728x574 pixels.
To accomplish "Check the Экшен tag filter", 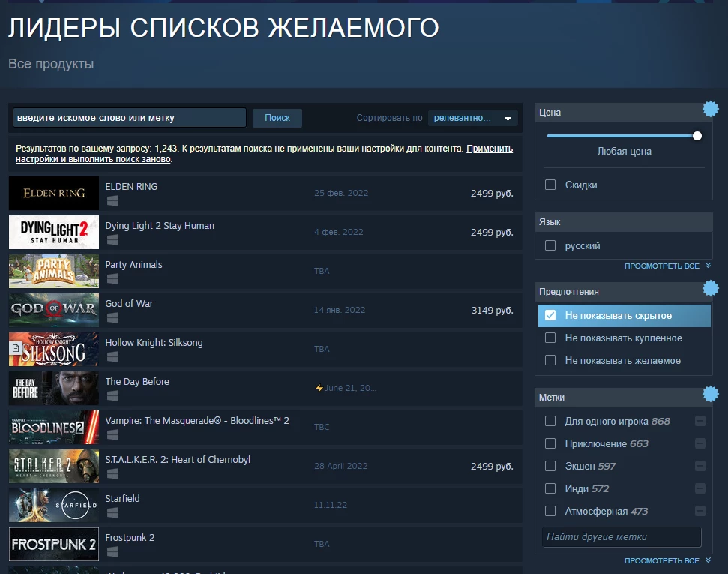I will coord(550,466).
